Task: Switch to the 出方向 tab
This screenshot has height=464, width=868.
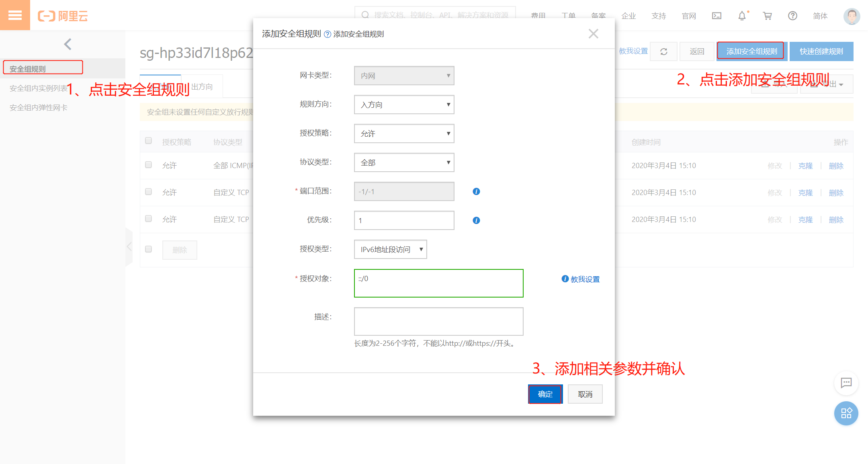Action: (x=201, y=86)
